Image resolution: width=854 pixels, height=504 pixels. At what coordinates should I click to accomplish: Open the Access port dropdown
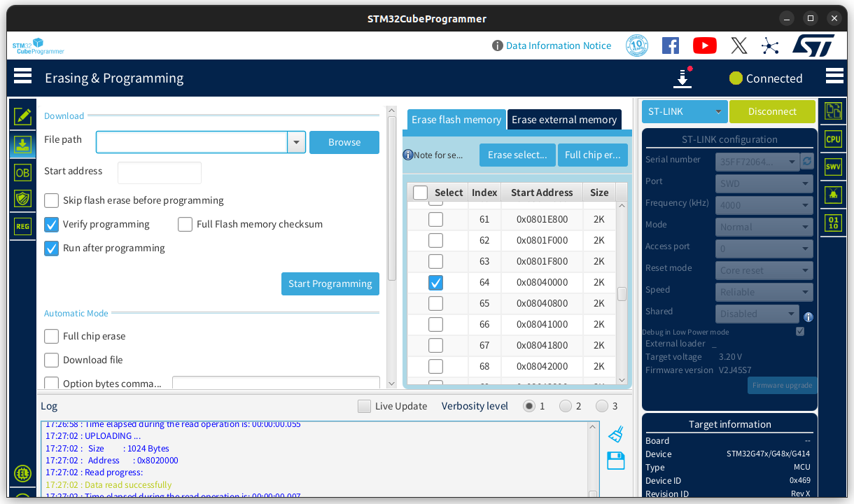pos(764,248)
